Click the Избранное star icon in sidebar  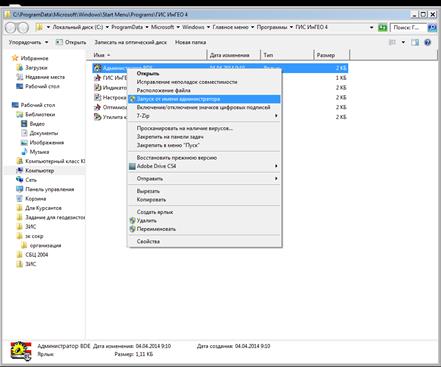click(x=15, y=58)
